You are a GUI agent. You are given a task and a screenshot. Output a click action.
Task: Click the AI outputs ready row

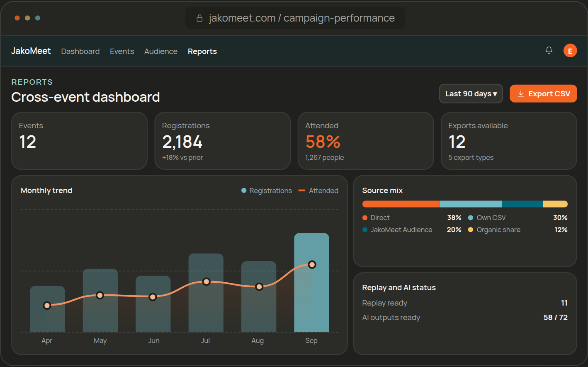coord(465,318)
